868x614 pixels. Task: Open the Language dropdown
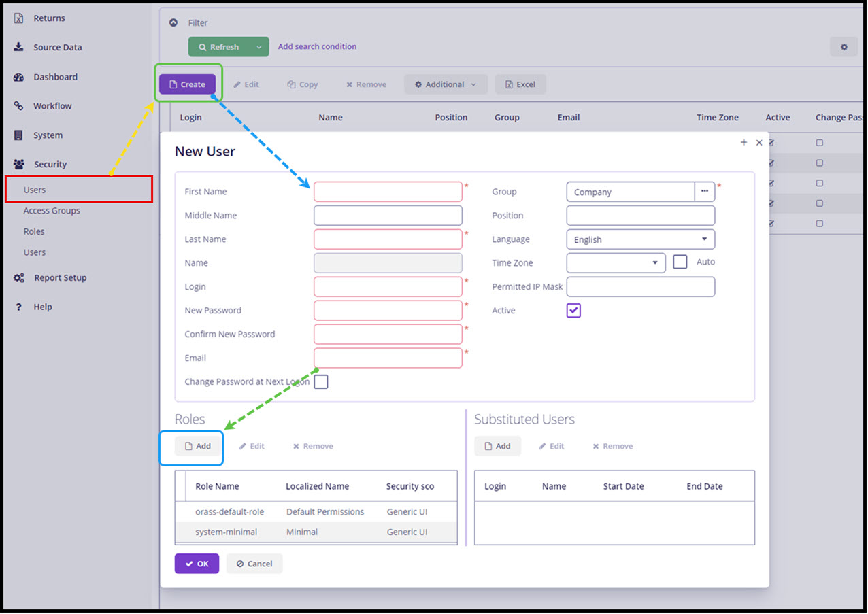(x=639, y=239)
